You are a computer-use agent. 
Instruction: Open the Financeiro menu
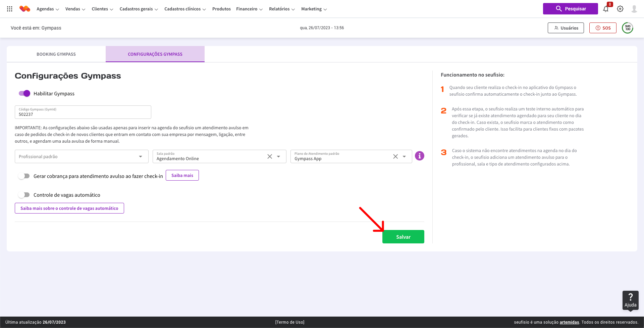(x=249, y=9)
